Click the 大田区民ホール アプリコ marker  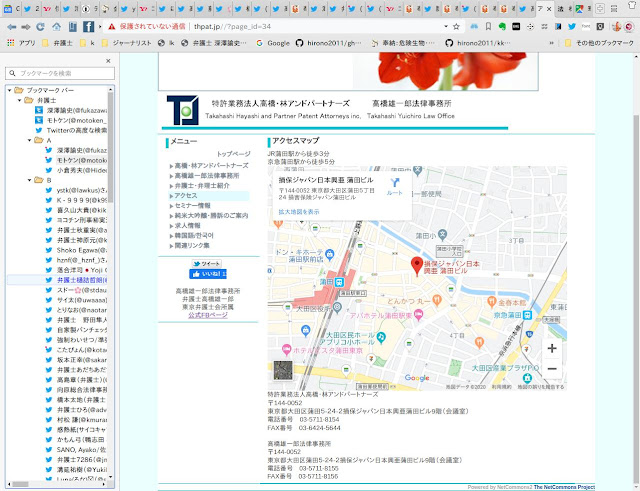381,337
